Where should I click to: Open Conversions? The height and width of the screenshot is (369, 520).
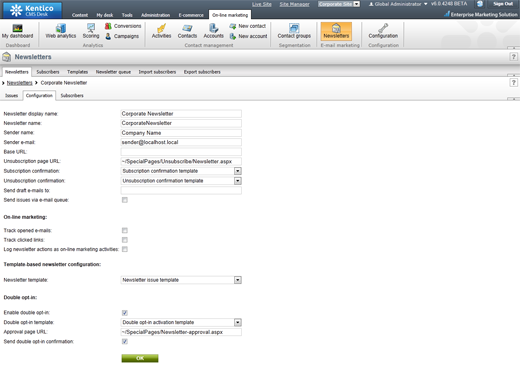[123, 26]
